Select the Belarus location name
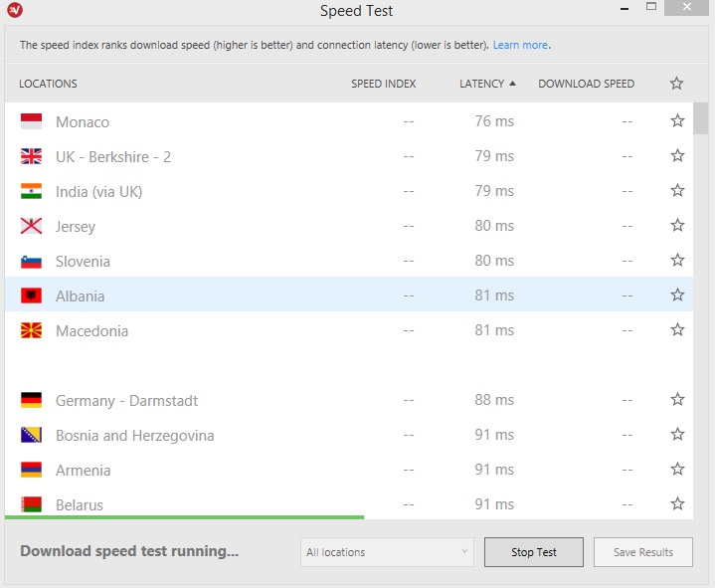This screenshot has height=588, width=715. pos(80,505)
